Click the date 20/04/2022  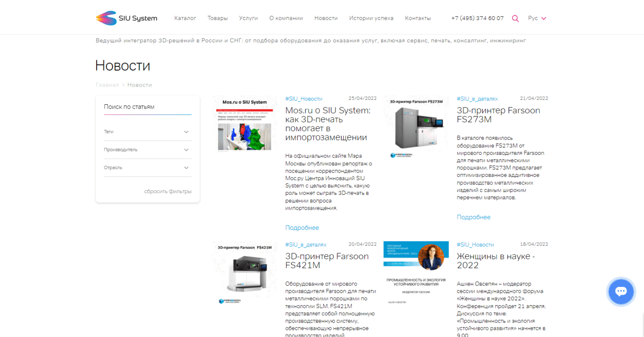coord(362,244)
